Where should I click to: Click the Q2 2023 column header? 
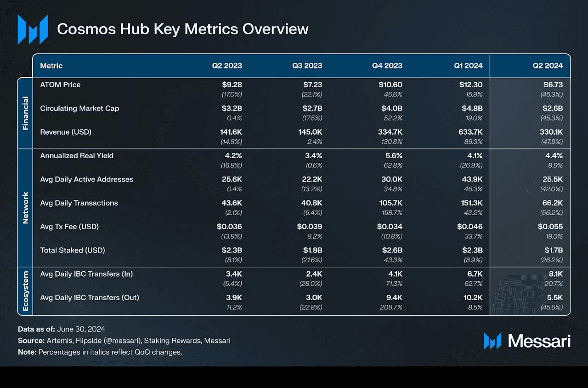[227, 66]
